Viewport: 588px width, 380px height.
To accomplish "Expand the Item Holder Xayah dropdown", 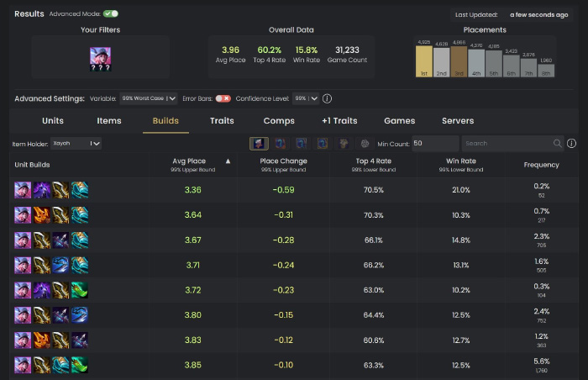I will 76,144.
